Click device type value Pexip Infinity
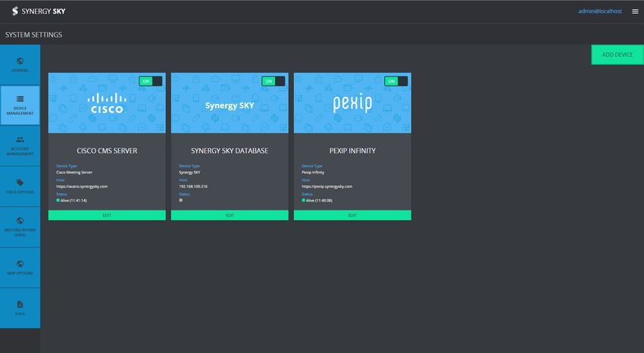 click(313, 173)
